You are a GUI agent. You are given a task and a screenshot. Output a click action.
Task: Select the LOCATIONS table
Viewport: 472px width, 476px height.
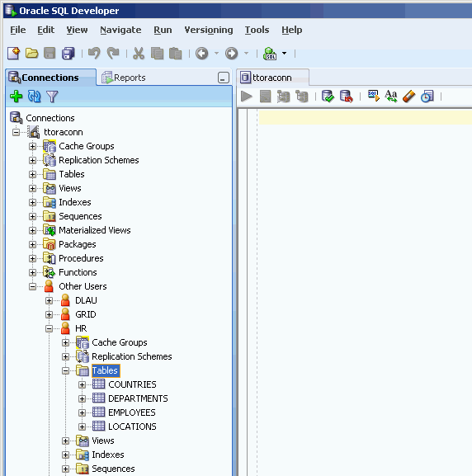(x=132, y=427)
